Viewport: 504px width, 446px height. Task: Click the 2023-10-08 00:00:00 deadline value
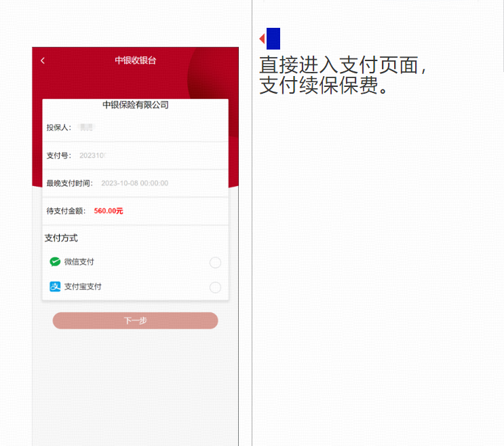click(x=135, y=183)
